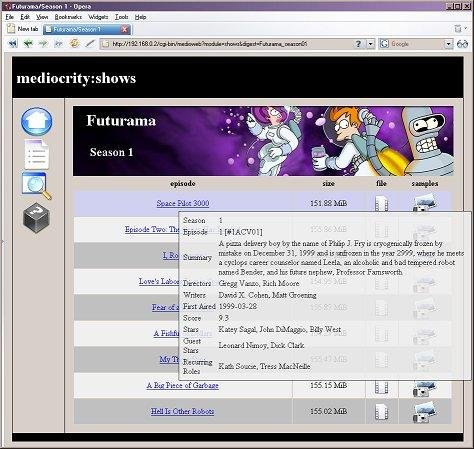Close the Futurama/Season 1 tab

pos(125,29)
